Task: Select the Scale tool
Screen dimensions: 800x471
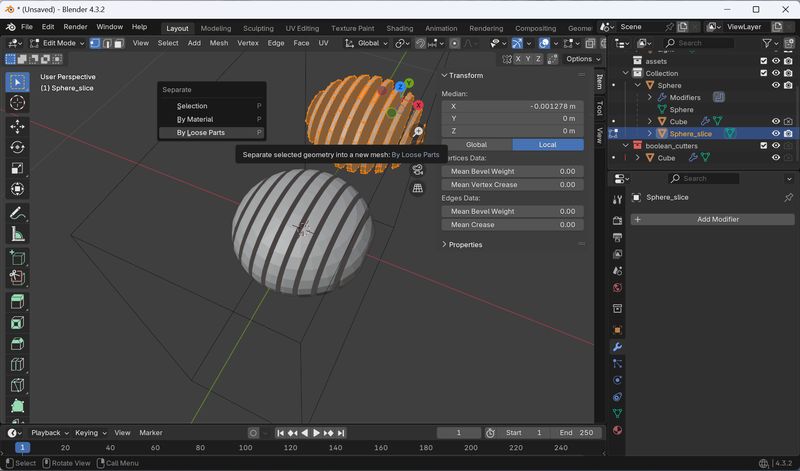Action: (17, 168)
